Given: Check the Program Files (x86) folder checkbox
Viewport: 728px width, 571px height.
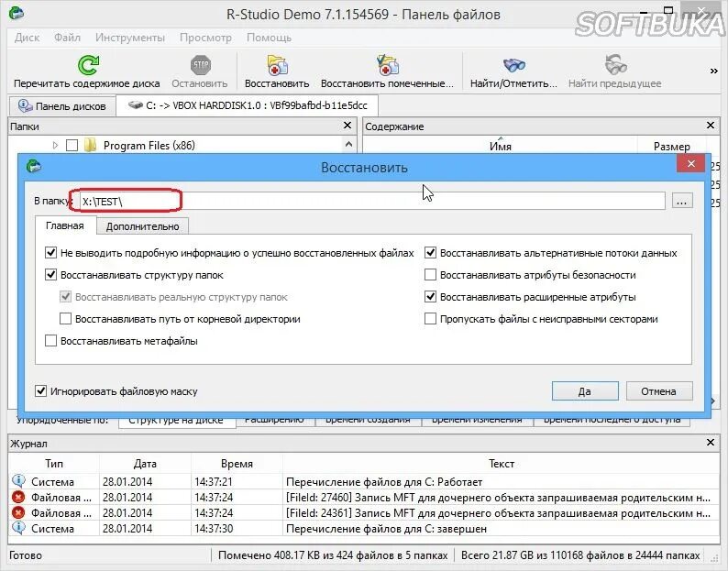Looking at the screenshot, I should tap(72, 146).
